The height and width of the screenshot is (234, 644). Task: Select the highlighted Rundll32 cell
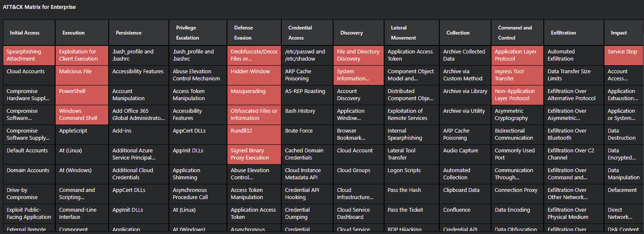pyautogui.click(x=254, y=135)
